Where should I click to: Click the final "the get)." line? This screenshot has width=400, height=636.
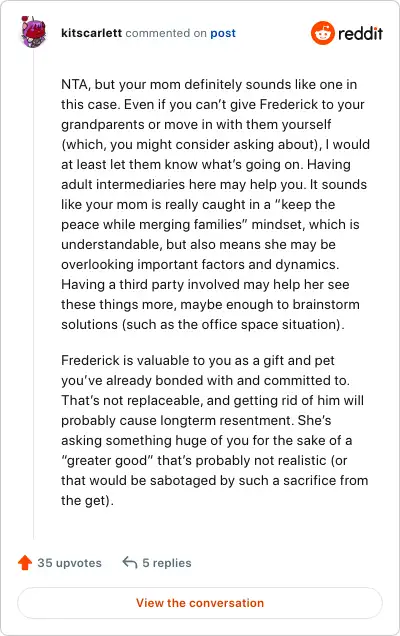pos(87,501)
